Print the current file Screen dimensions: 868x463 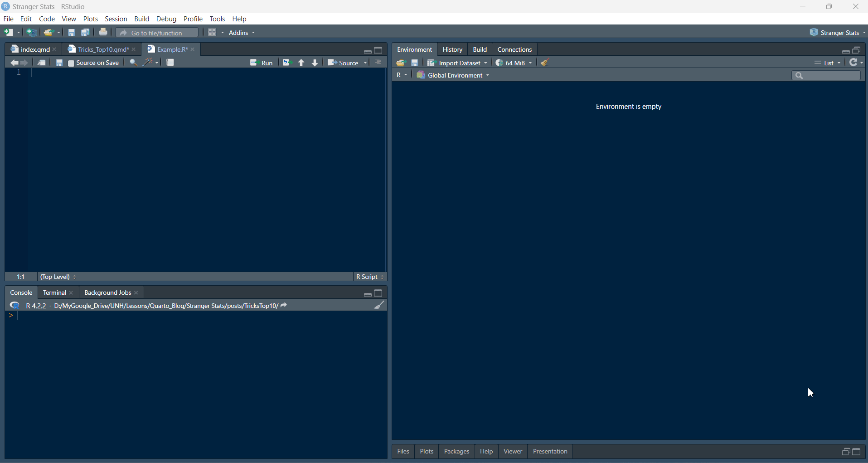pos(103,32)
